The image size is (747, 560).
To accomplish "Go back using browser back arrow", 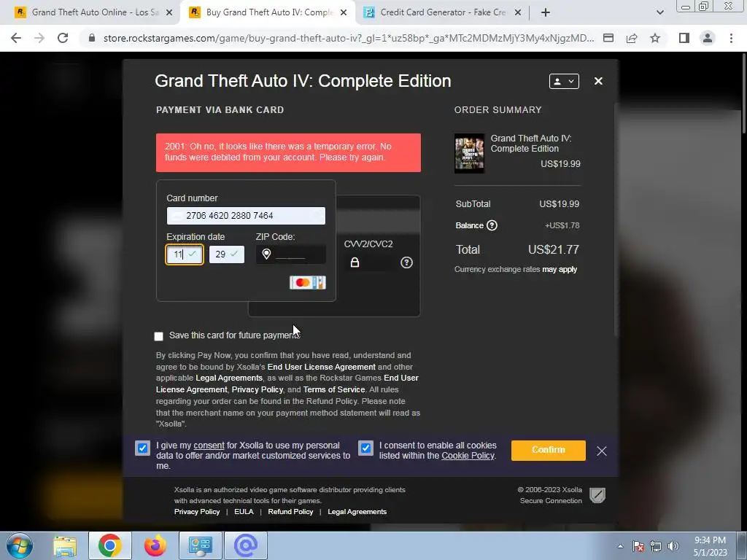I will click(16, 38).
